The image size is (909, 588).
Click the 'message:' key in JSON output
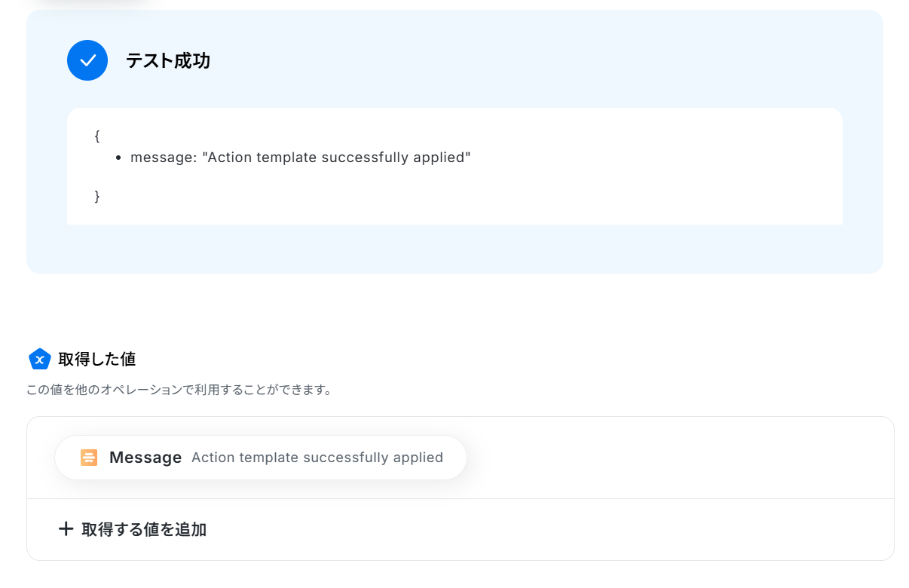coord(164,158)
